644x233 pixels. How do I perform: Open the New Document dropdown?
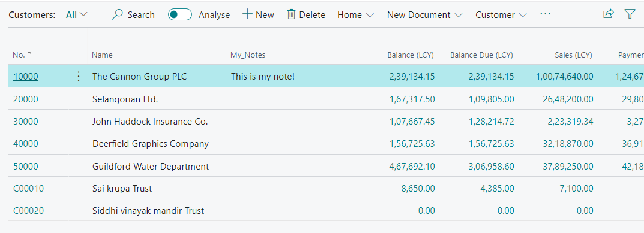tap(425, 15)
